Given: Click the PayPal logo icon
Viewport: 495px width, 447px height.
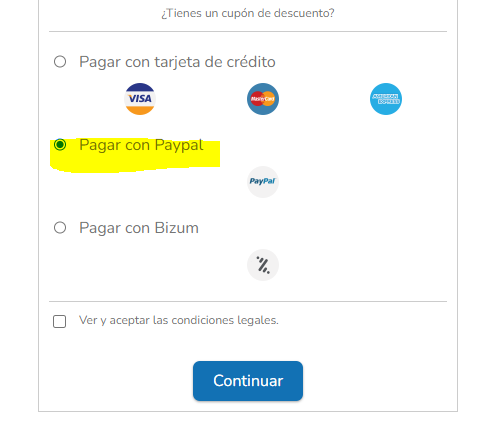Looking at the screenshot, I should (263, 182).
